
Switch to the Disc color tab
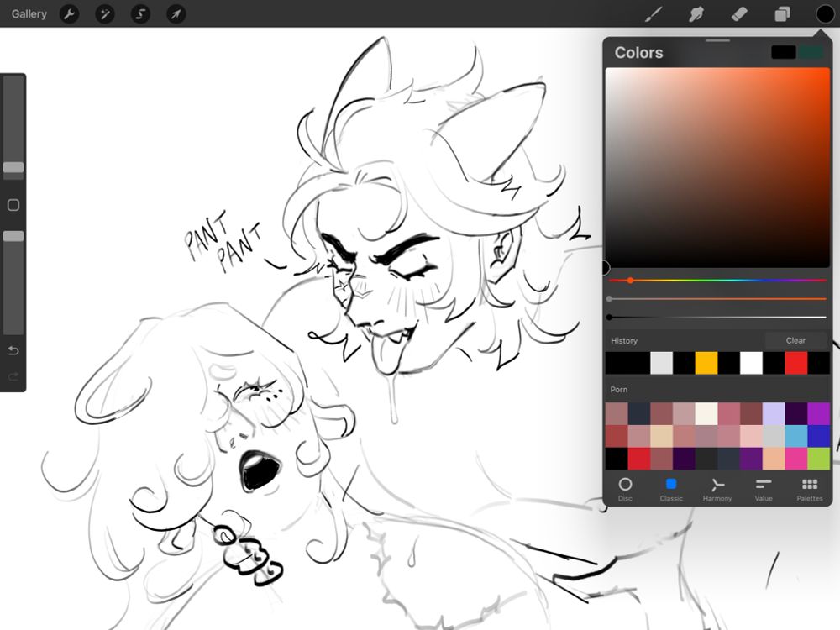[625, 489]
